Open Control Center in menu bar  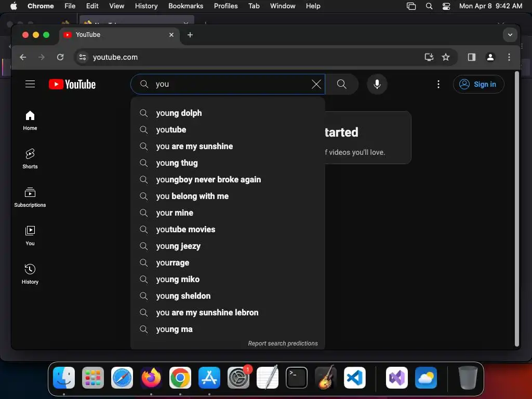(x=446, y=6)
